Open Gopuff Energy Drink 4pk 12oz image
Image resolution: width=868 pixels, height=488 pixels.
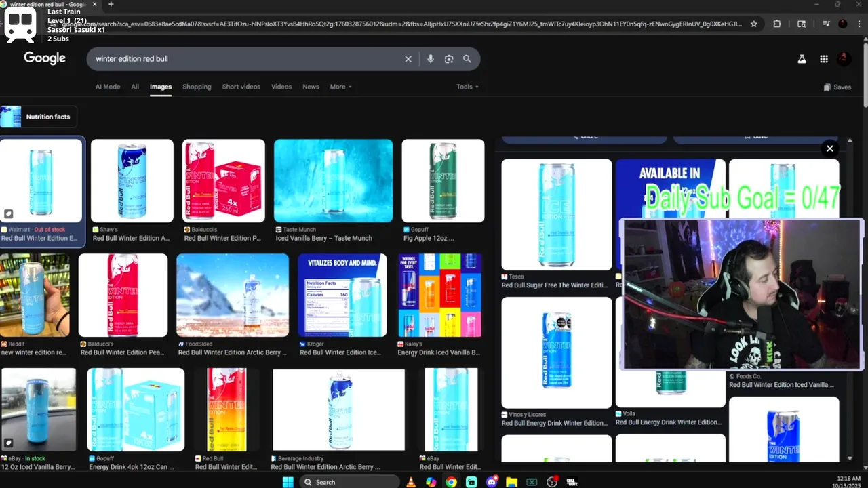click(136, 410)
